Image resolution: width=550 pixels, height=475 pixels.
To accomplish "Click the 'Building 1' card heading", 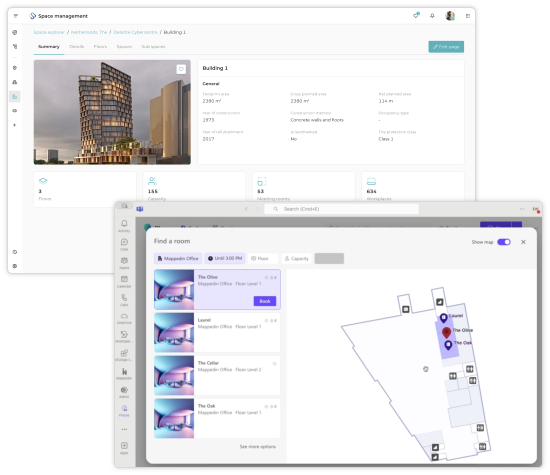I will tap(215, 68).
